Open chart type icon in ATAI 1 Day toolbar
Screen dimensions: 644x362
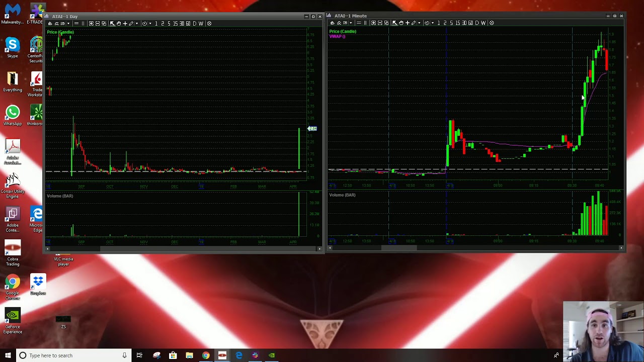pyautogui.click(x=50, y=23)
